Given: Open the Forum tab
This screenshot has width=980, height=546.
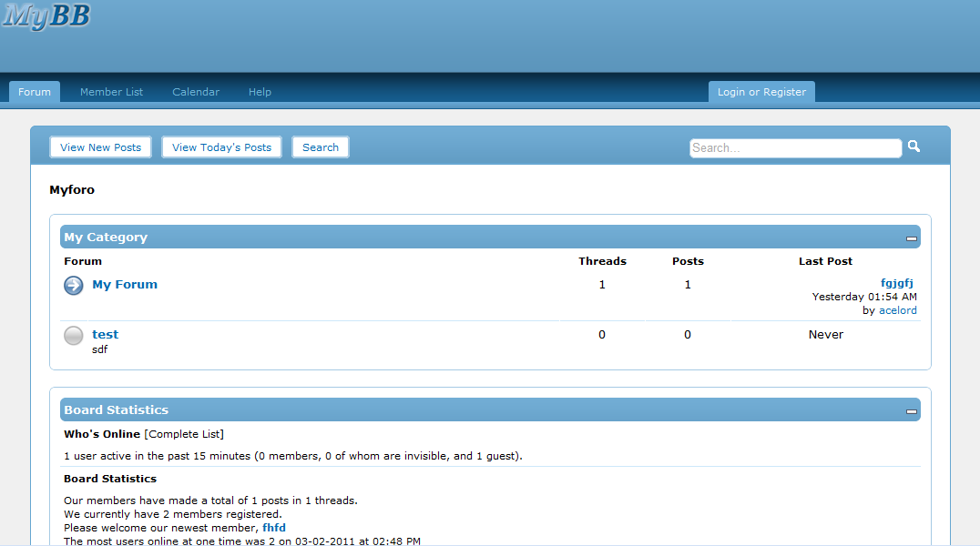Looking at the screenshot, I should tap(35, 92).
